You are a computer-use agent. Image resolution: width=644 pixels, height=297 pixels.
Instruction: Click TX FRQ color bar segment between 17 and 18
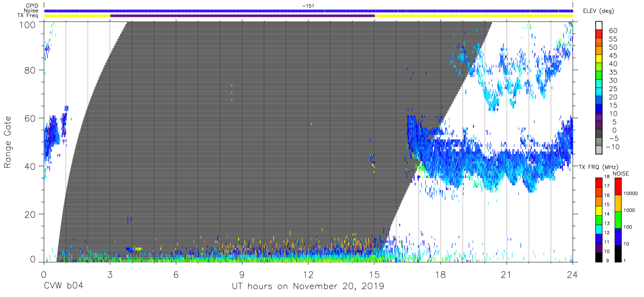[x=599, y=183]
